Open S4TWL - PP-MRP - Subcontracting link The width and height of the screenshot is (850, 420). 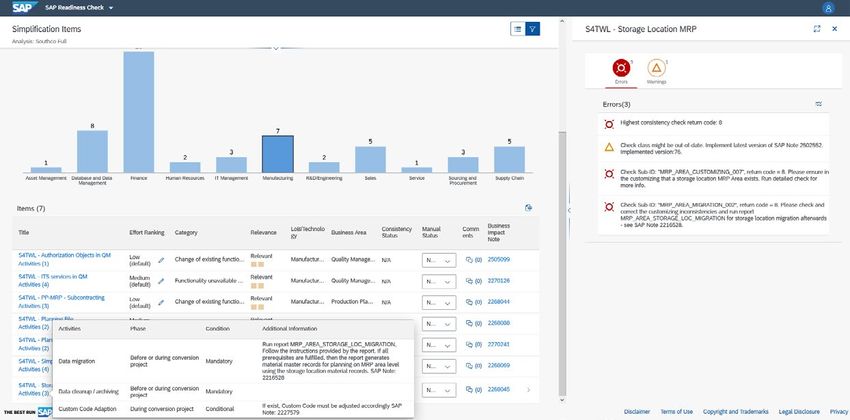click(x=61, y=298)
